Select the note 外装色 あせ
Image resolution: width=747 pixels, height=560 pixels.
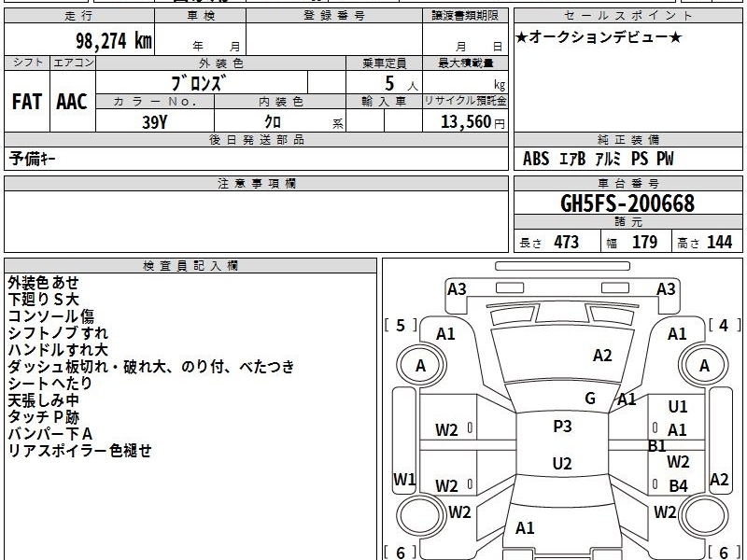pos(43,283)
